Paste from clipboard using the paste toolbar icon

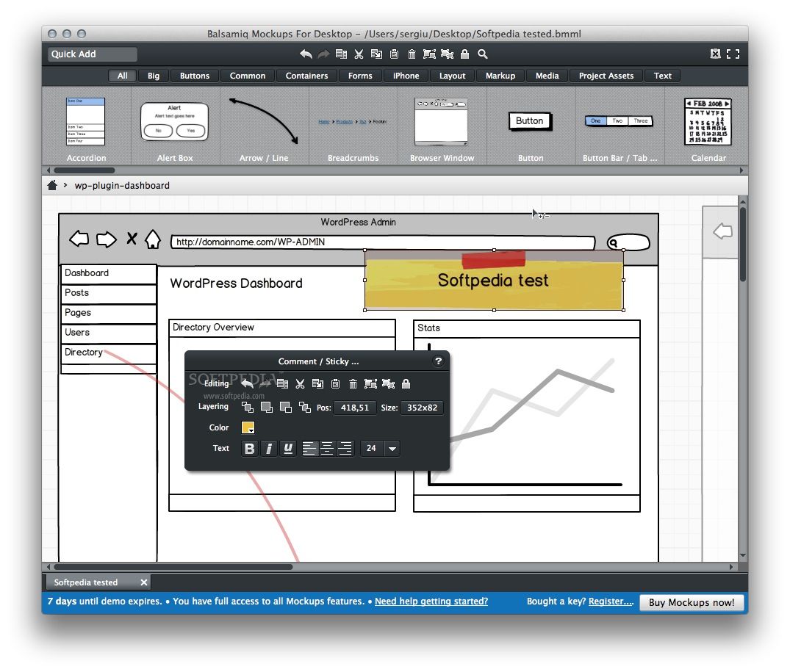tap(394, 54)
